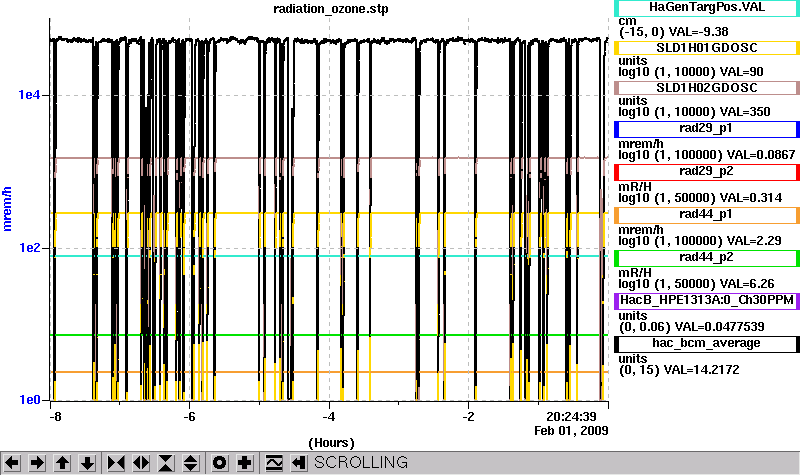
Task: Click the pan down arrow button
Action: tap(87, 463)
